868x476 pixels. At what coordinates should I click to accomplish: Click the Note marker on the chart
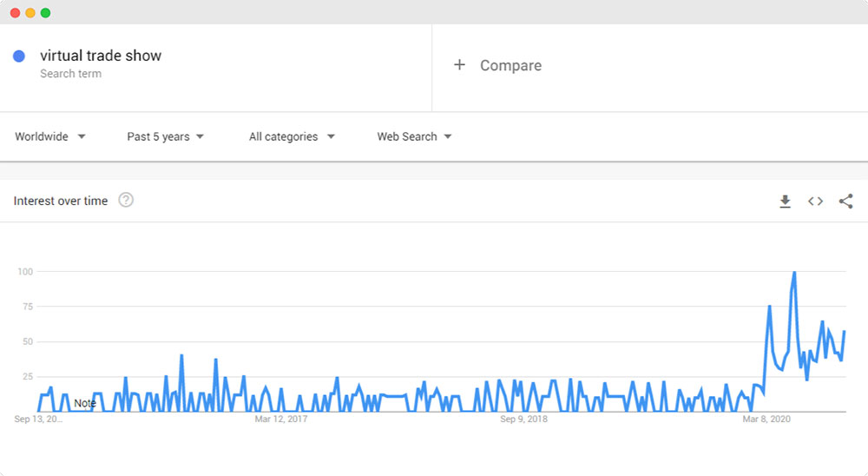pyautogui.click(x=85, y=403)
